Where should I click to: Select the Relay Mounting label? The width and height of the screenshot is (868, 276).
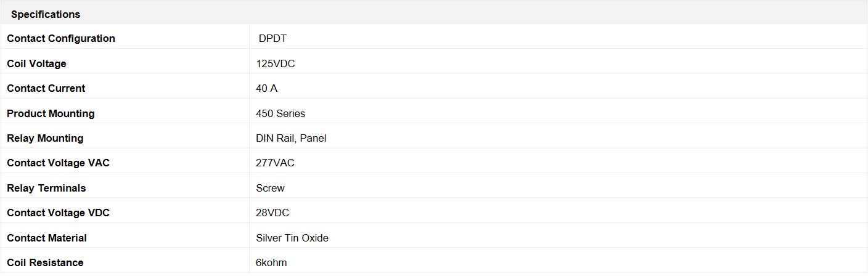tap(45, 138)
